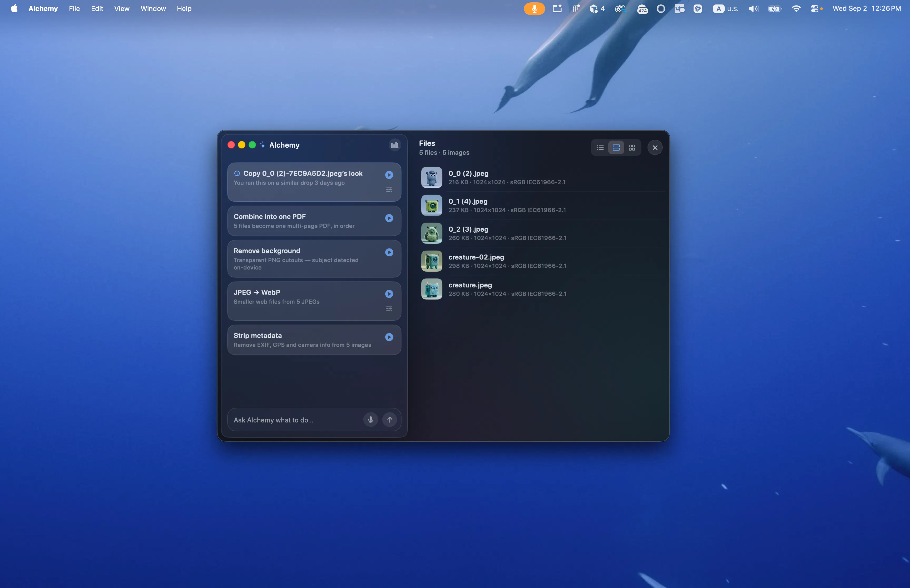The image size is (910, 588).
Task: Open the View menu
Action: point(122,8)
